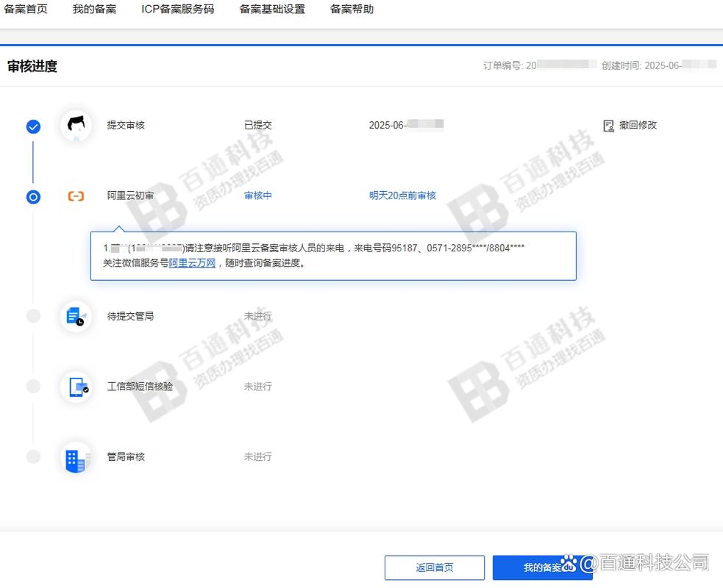This screenshot has height=588, width=723.
Task: Click the building icon beside 管局审核
Action: (x=76, y=458)
